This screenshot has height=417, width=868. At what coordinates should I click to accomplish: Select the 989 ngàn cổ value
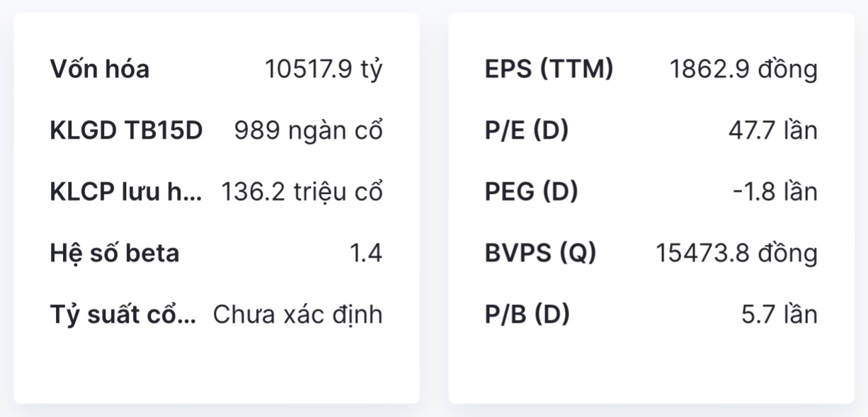click(x=308, y=131)
